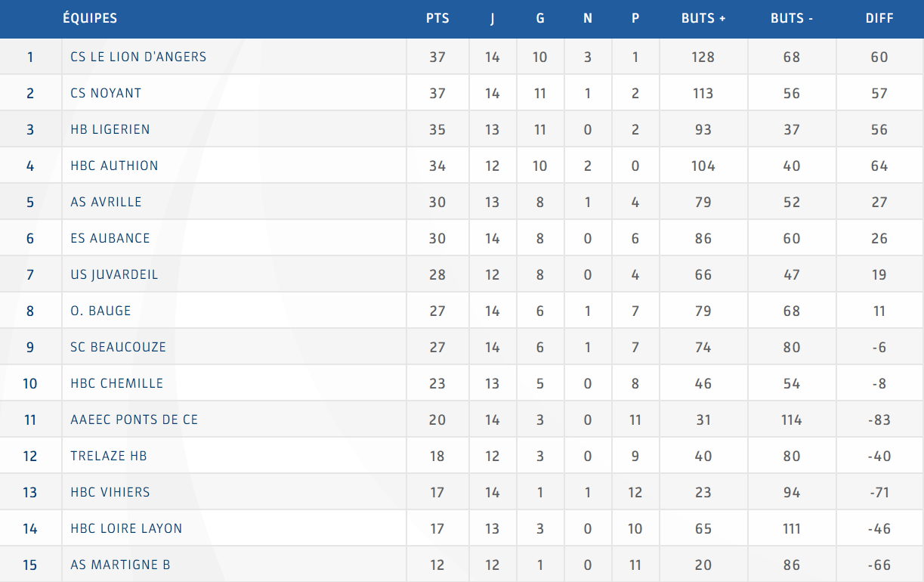The width and height of the screenshot is (924, 582).
Task: Select HB LIGERIEN in the standings
Action: 110,129
